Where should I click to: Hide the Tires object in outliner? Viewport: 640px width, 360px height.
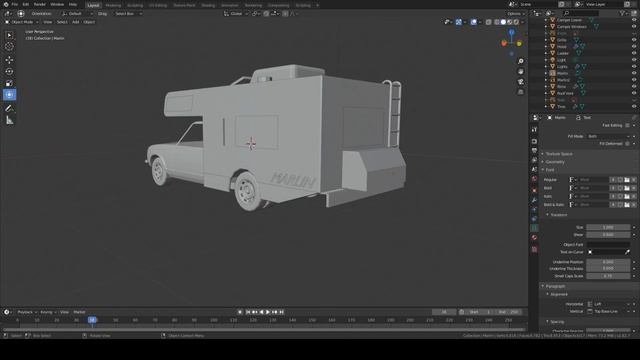coord(634,107)
